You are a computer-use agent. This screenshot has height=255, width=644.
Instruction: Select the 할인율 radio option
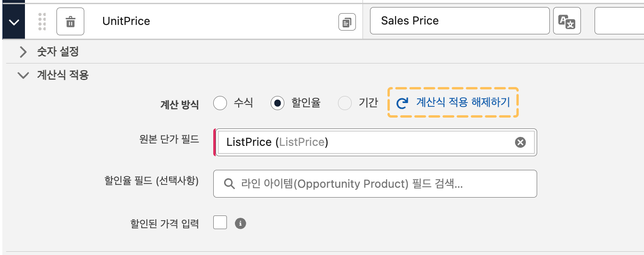[277, 103]
